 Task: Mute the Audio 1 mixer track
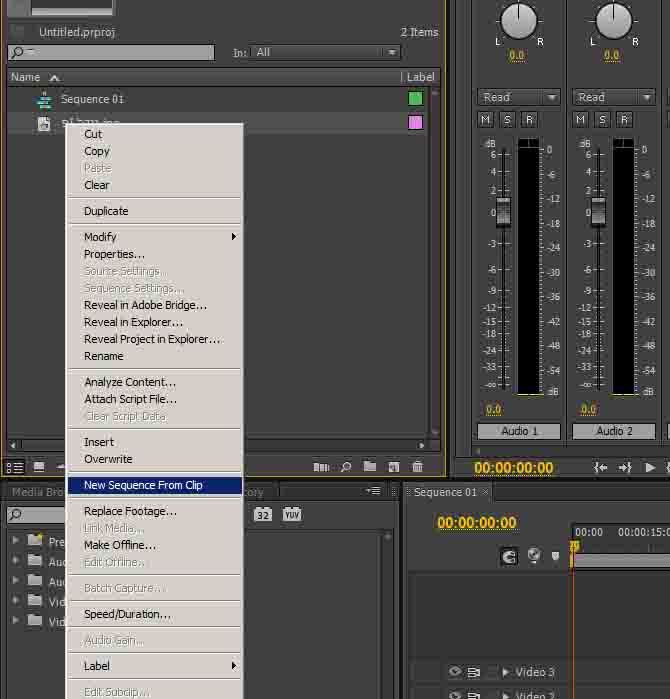(x=486, y=120)
